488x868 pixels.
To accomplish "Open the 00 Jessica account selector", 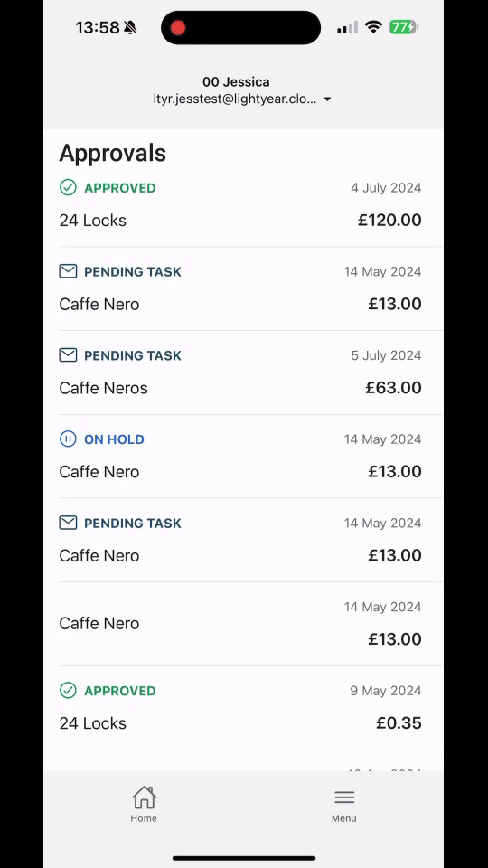I will [236, 82].
